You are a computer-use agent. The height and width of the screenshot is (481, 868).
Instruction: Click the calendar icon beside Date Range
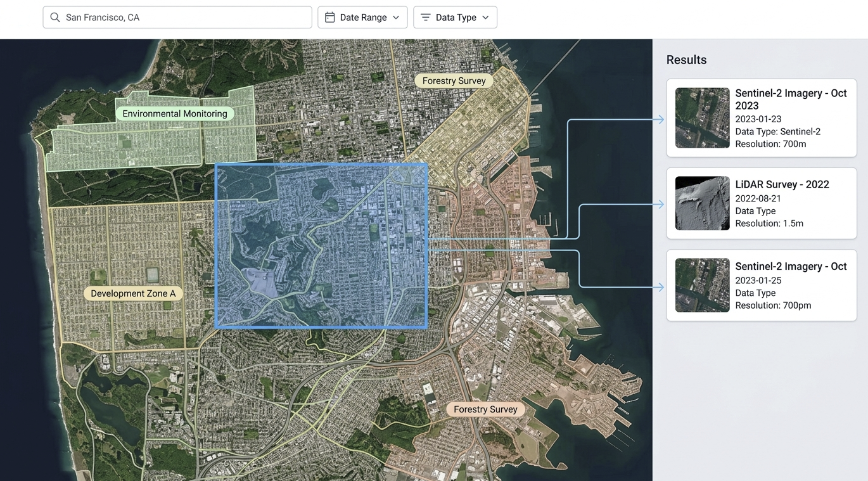329,18
